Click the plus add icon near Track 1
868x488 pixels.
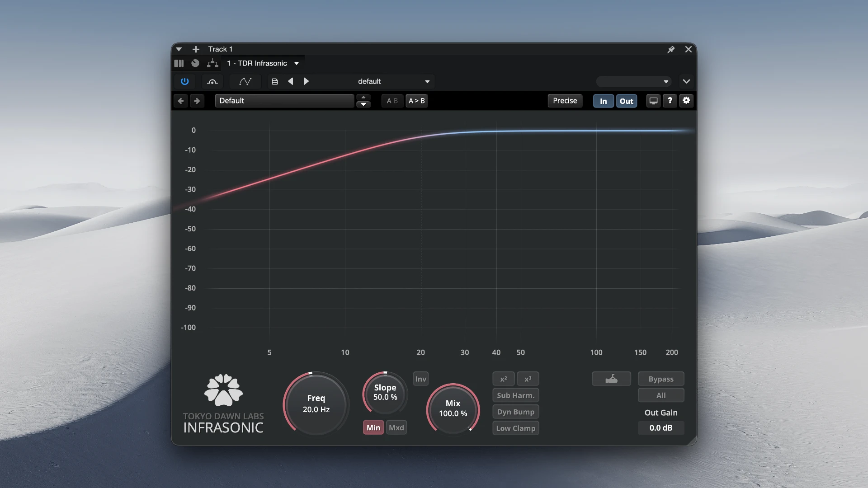tap(196, 49)
